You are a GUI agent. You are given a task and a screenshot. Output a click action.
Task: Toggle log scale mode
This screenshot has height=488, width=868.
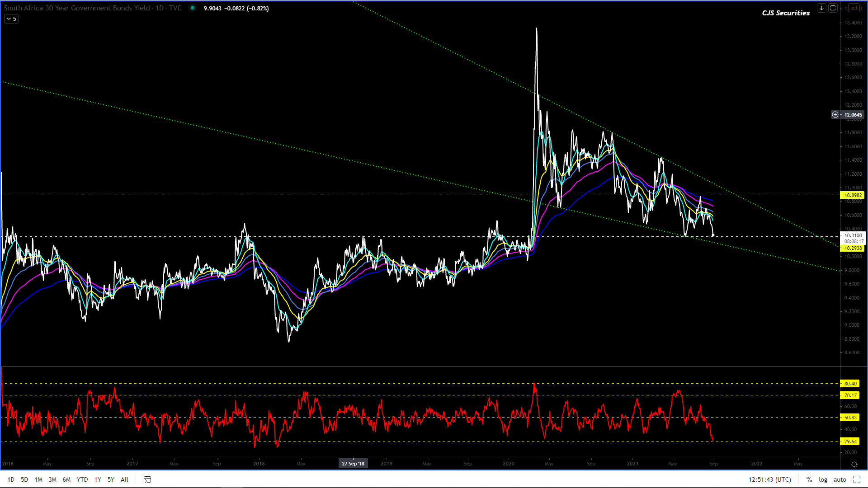coord(823,479)
